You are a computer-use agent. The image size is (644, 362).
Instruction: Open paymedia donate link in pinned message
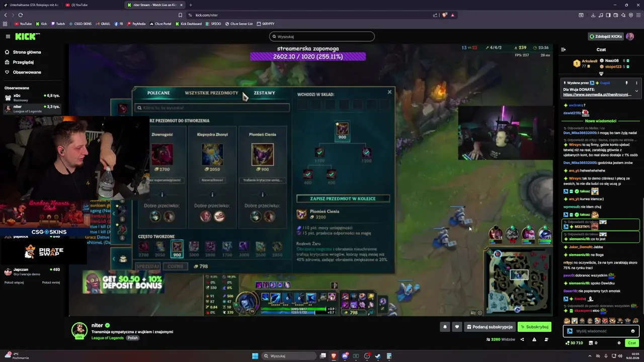coord(597,95)
